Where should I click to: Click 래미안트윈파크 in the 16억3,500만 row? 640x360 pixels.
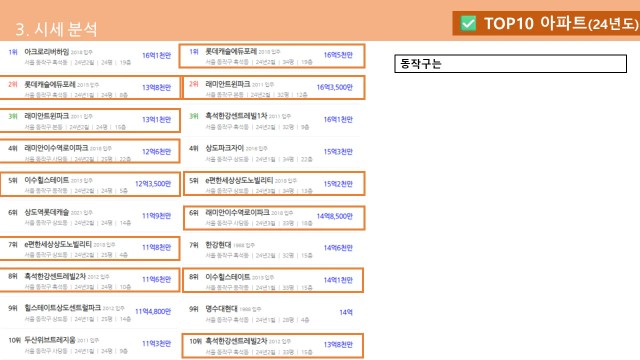pyautogui.click(x=228, y=84)
